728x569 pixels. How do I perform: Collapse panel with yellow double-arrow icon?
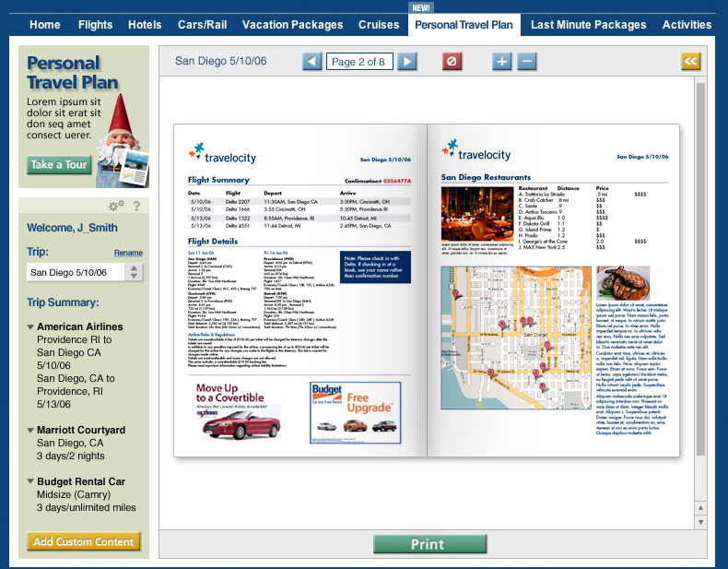tap(690, 61)
